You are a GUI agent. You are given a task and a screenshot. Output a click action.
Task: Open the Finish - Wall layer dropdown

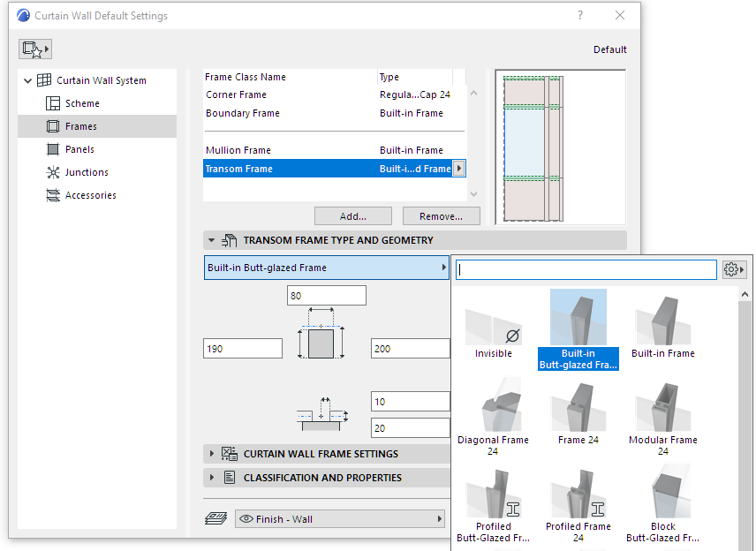click(x=340, y=519)
